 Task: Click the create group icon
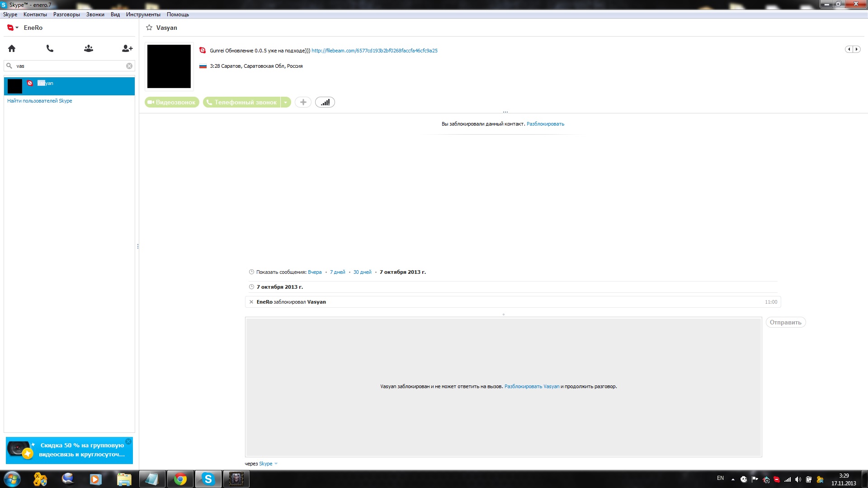(89, 48)
